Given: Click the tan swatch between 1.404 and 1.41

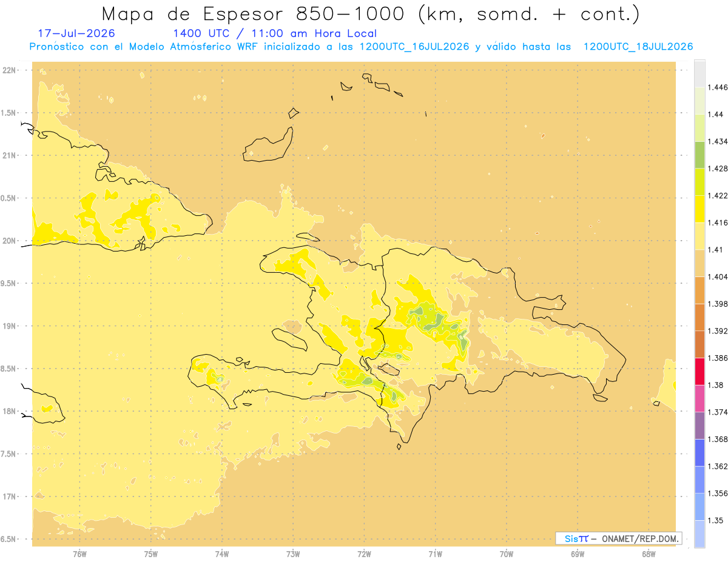Looking at the screenshot, I should coord(699,263).
